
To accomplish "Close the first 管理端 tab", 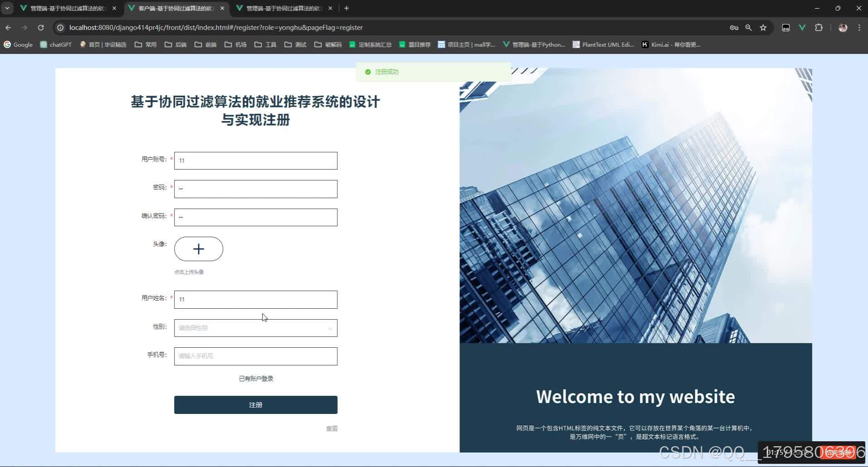I will [114, 8].
